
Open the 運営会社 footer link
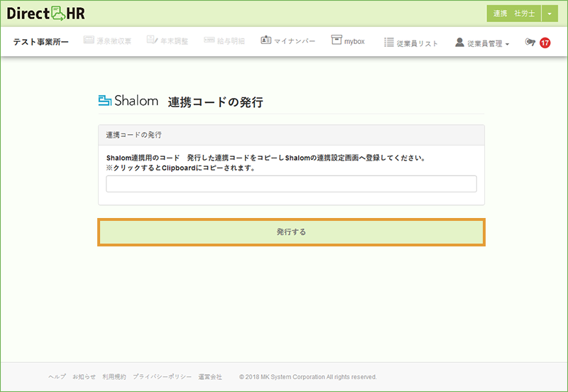[210, 377]
